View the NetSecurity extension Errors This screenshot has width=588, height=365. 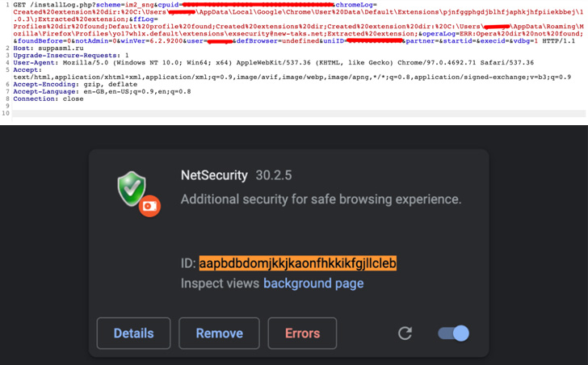[x=302, y=334]
